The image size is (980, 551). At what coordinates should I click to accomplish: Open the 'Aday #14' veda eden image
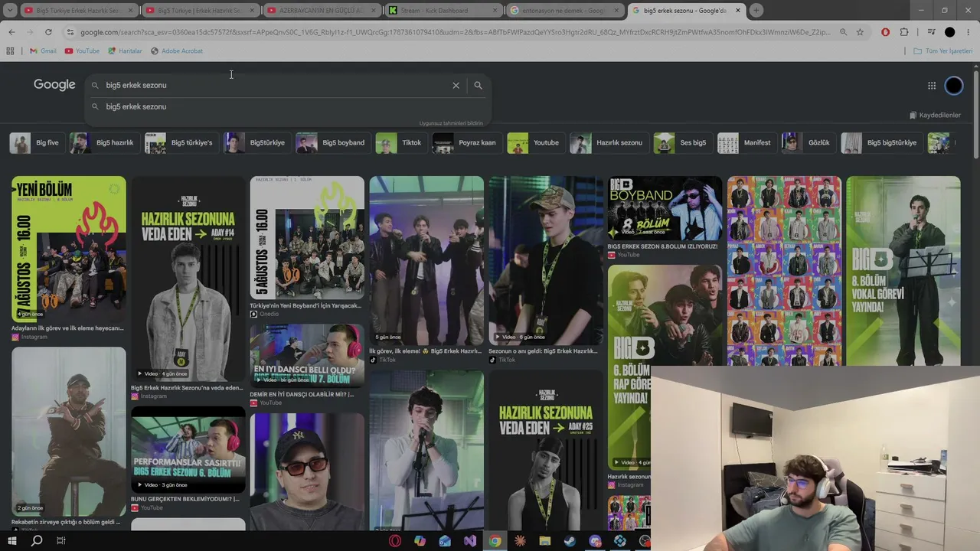tap(188, 279)
